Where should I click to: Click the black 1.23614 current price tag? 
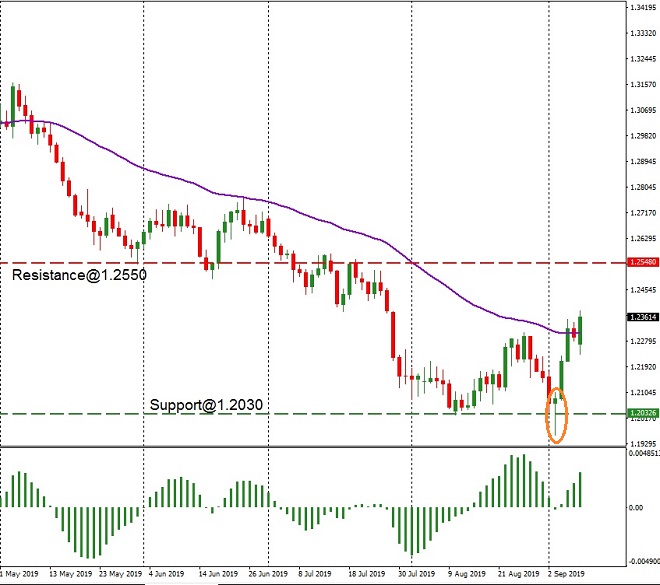pos(643,317)
